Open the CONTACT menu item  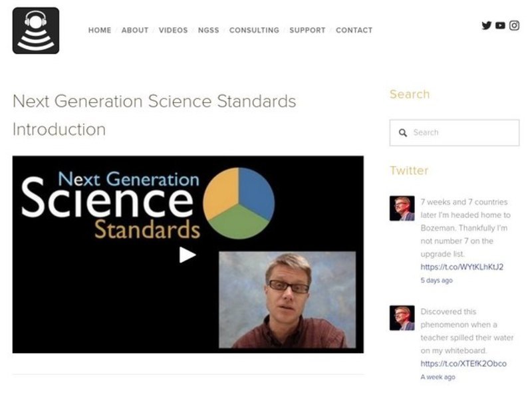pos(354,30)
